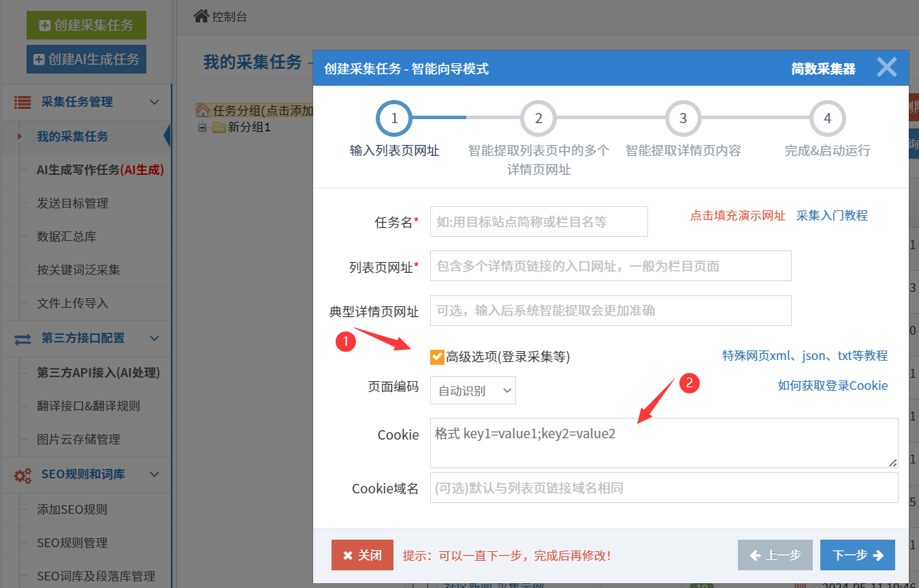Click wizard step 3 circle
Screen dimensions: 919x588
click(x=683, y=118)
